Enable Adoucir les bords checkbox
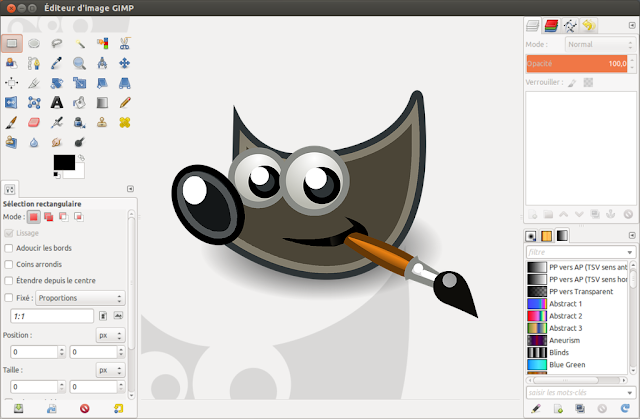The width and height of the screenshot is (640, 419). point(9,248)
